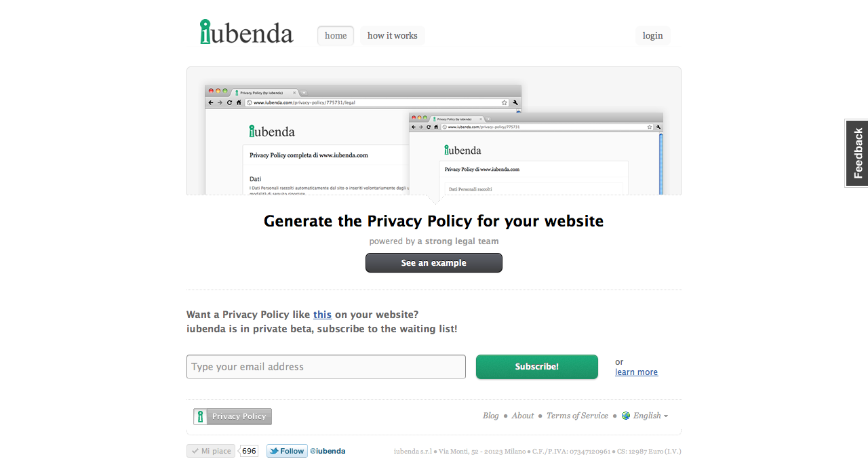Click the login button
The width and height of the screenshot is (868, 476).
652,35
